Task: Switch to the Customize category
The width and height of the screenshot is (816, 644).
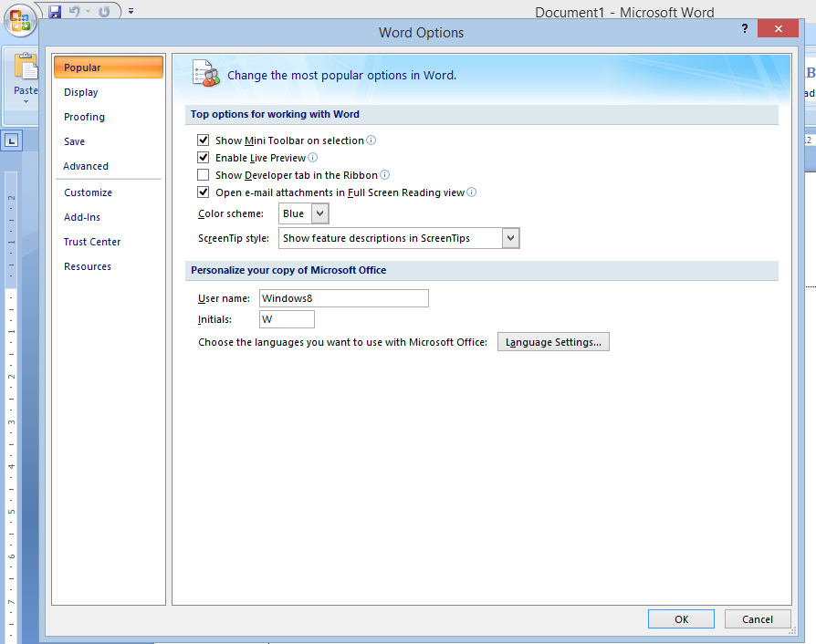Action: 88,192
